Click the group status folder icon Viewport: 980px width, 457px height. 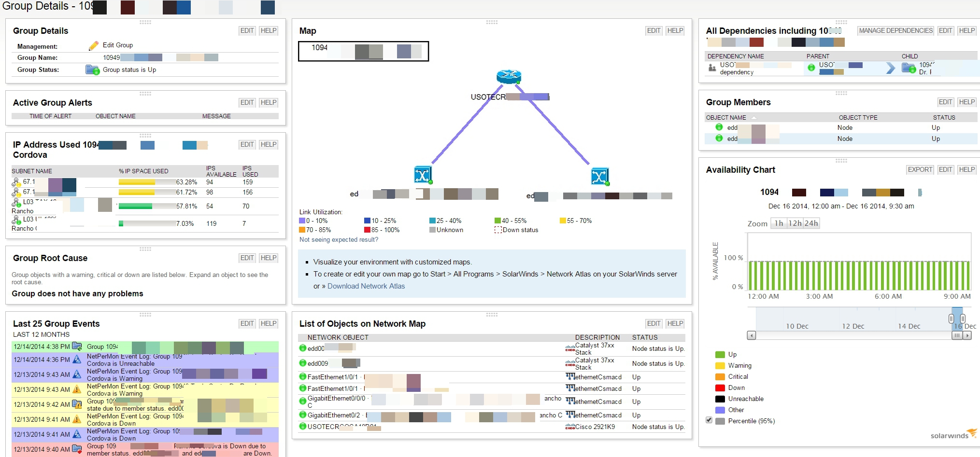click(92, 69)
